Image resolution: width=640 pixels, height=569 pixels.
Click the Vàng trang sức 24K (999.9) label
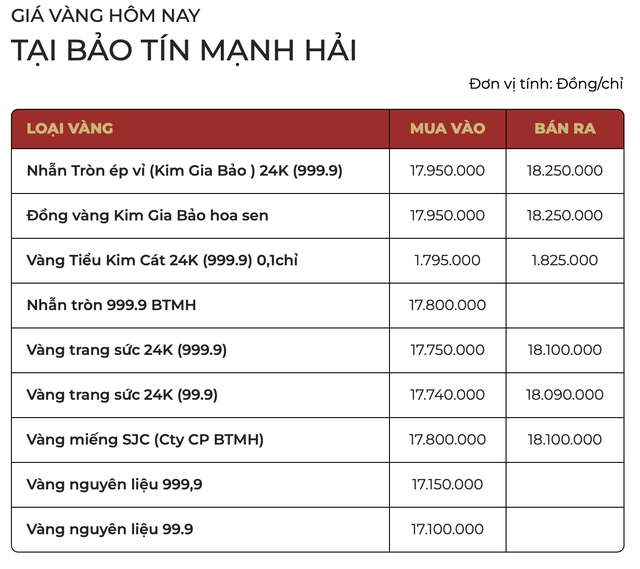tap(126, 350)
